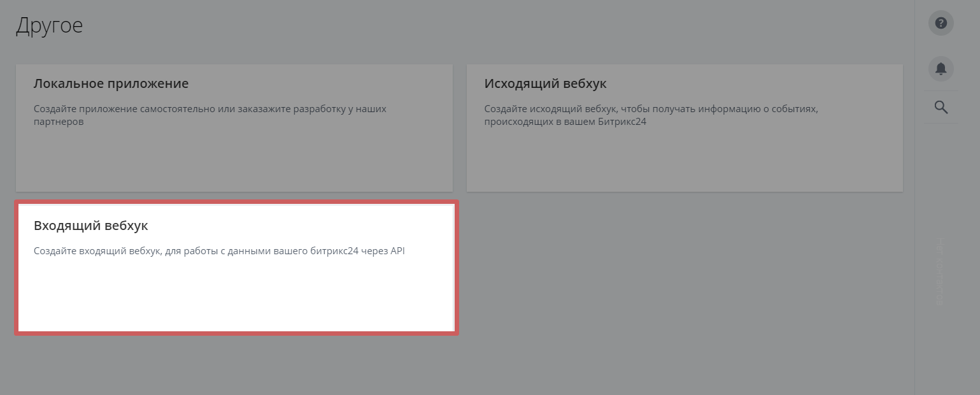Choose the Исходящий вебхук card

685,127
